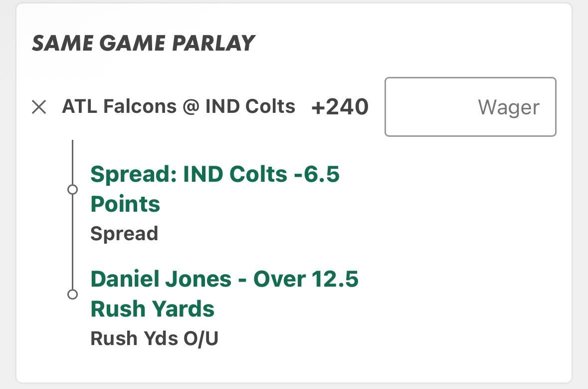Remove the Falcons @ Colts parlay with X
Viewport: 588px width, 389px height.
(39, 107)
